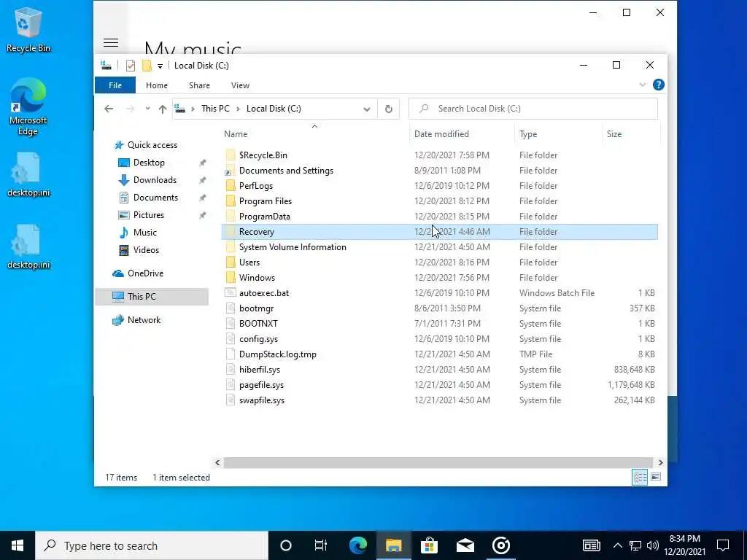This screenshot has height=560, width=747.
Task: Select the config.sys file
Action: (x=258, y=338)
